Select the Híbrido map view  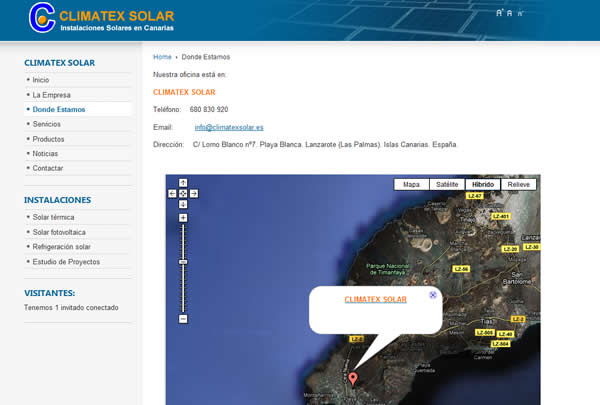point(483,185)
